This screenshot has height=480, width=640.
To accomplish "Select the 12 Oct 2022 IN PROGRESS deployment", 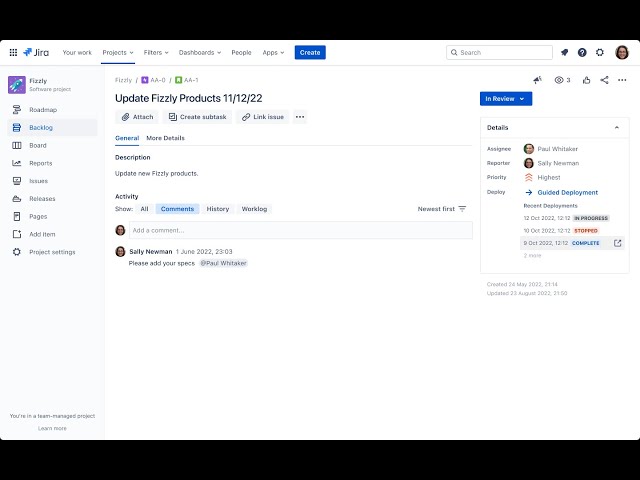I will coord(566,218).
